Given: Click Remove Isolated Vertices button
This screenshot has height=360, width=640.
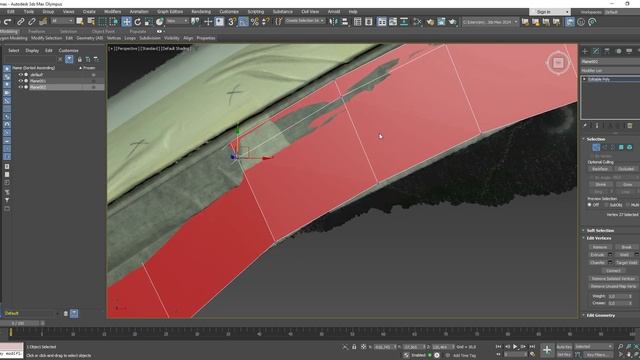Looking at the screenshot, I should [613, 278].
